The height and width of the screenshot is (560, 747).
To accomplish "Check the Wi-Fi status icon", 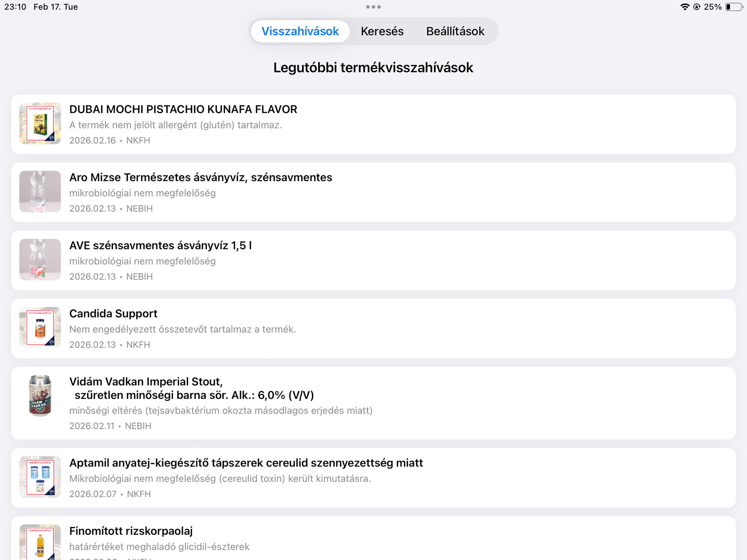I will (x=685, y=7).
